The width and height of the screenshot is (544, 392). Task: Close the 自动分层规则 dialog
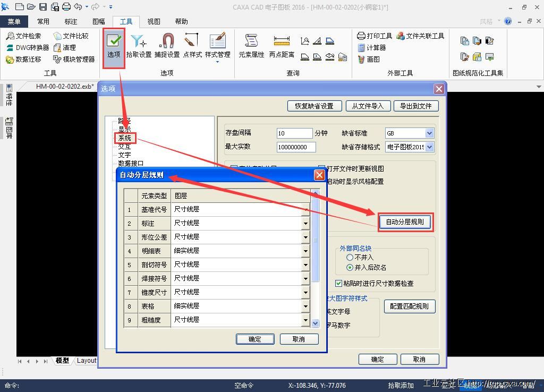tap(319, 175)
